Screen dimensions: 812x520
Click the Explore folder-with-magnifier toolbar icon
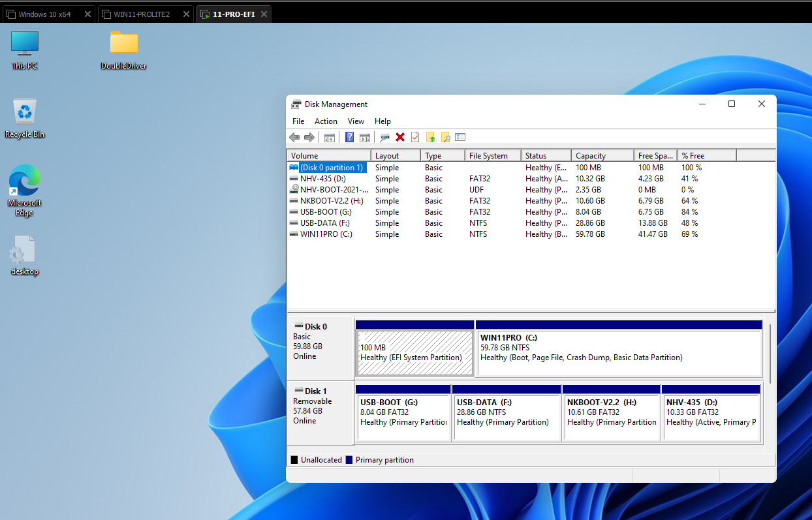tap(446, 137)
